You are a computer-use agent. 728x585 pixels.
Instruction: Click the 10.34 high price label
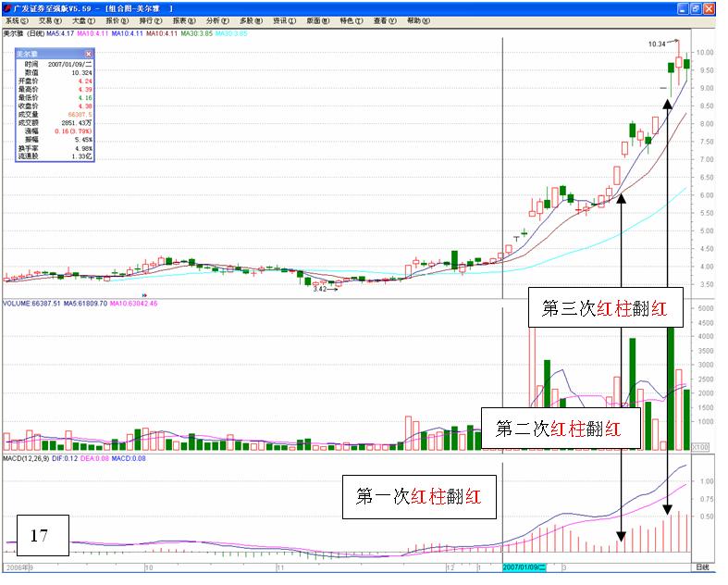(x=657, y=44)
